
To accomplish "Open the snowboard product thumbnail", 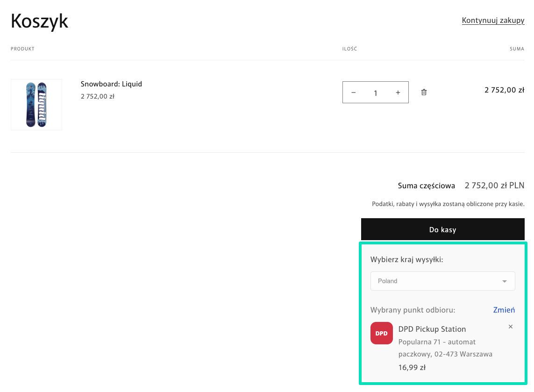I will click(36, 105).
